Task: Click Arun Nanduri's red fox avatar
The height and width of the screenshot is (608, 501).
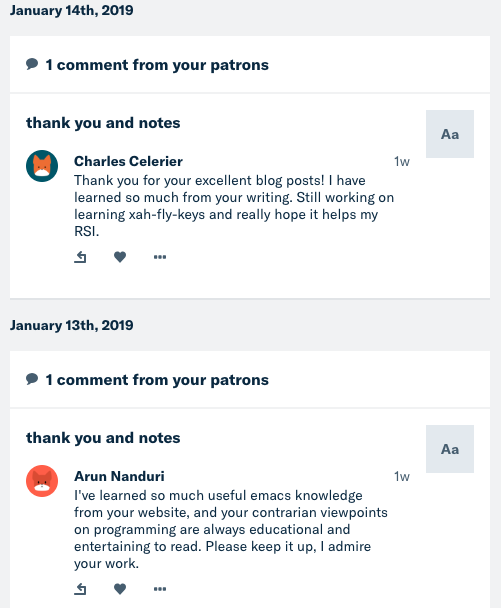Action: coord(42,481)
